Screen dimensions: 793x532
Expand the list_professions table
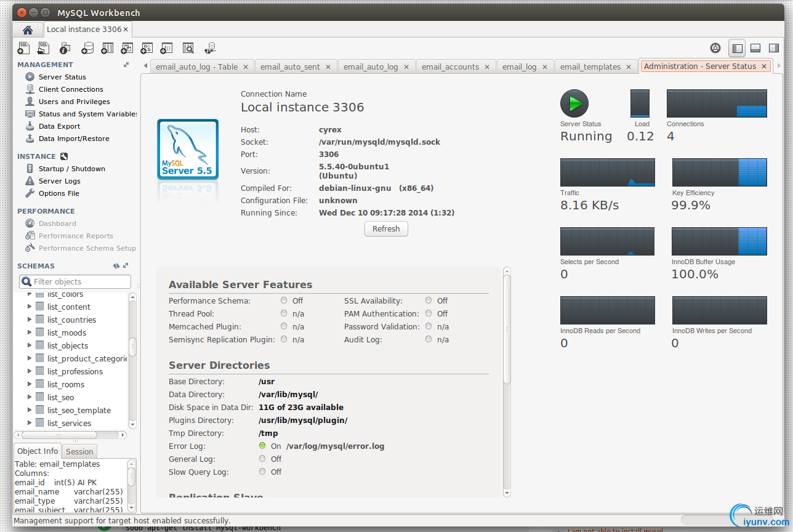point(29,371)
